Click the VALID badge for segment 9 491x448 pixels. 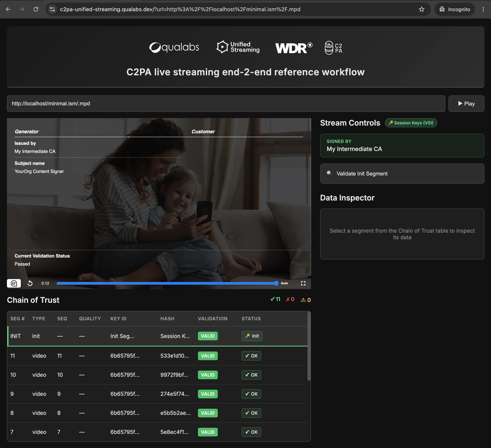208,394
